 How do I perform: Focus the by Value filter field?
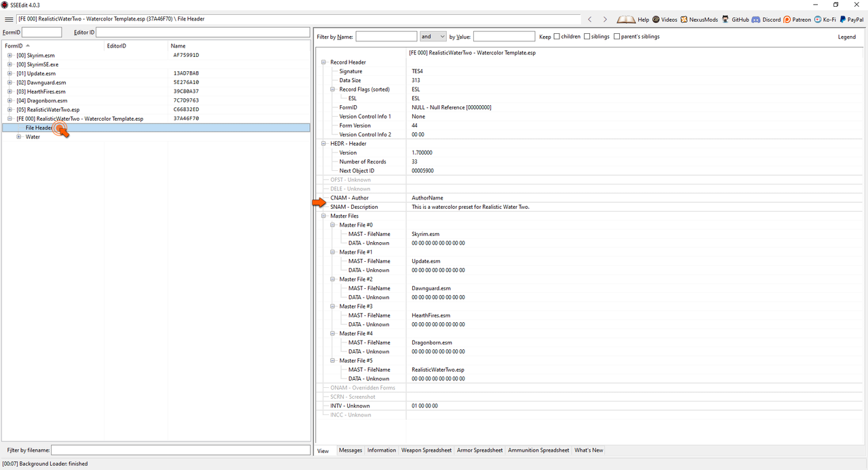click(504, 37)
